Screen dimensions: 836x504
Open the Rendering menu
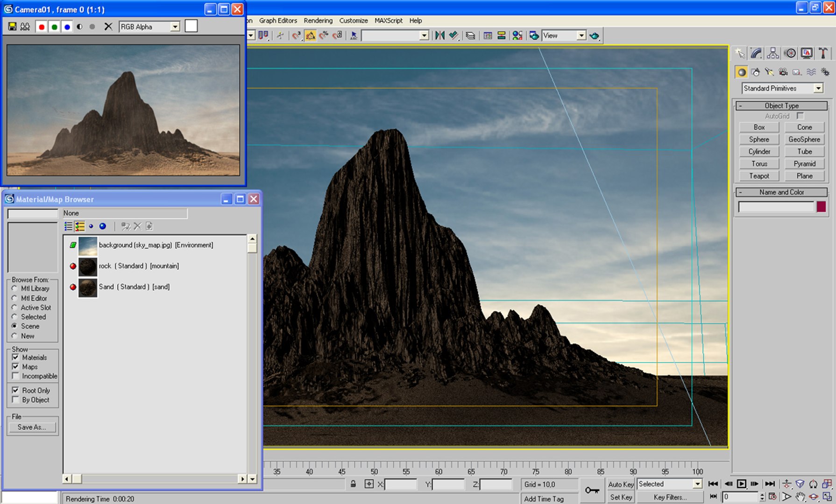(318, 21)
